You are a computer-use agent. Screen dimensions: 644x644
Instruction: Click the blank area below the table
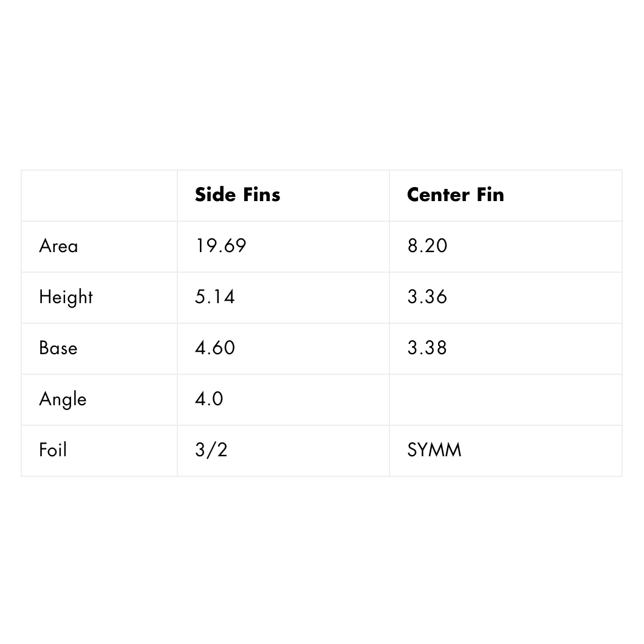pyautogui.click(x=322, y=559)
